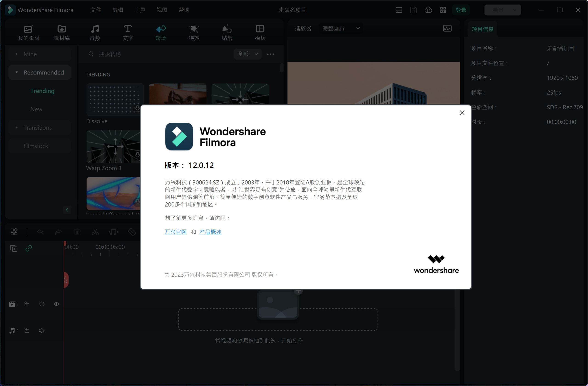Click the transitions list scrollbar
This screenshot has width=588, height=386.
click(x=281, y=68)
